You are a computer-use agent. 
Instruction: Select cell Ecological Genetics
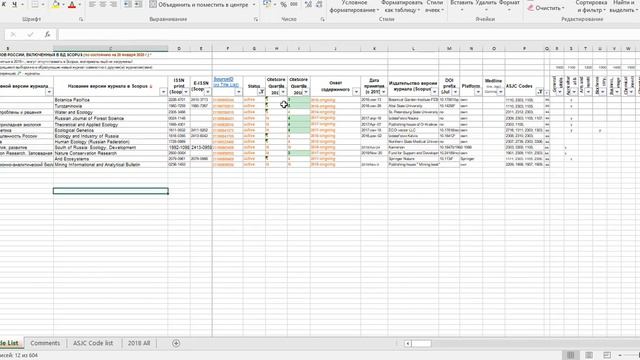111,130
